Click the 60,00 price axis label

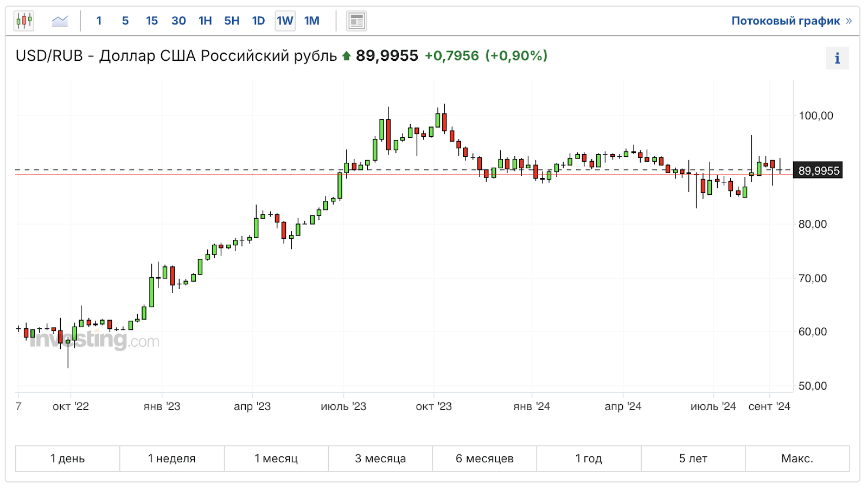tap(813, 332)
